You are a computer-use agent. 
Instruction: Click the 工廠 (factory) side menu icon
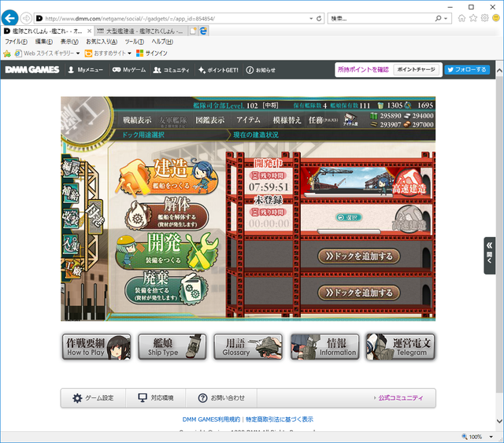tap(72, 269)
